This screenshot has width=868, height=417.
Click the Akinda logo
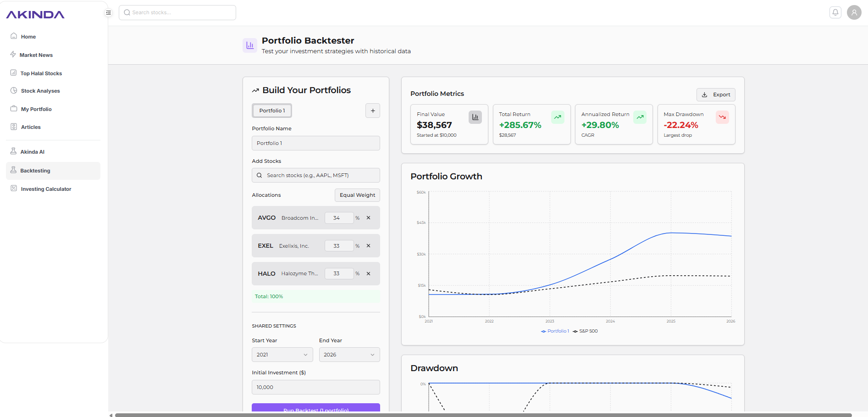35,15
